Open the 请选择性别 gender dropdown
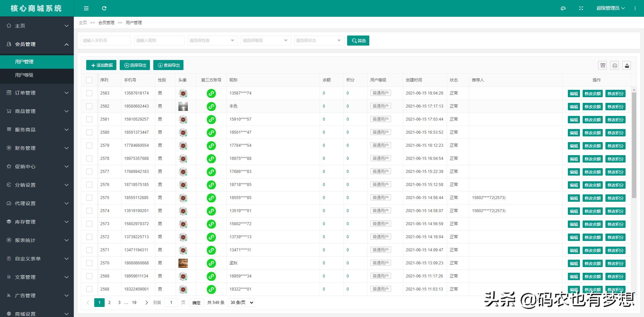Viewport: 644px width, 317px height. click(212, 41)
